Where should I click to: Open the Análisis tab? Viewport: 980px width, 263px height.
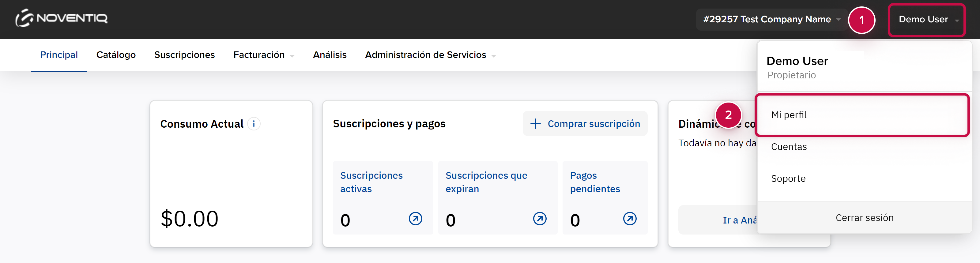(x=330, y=55)
